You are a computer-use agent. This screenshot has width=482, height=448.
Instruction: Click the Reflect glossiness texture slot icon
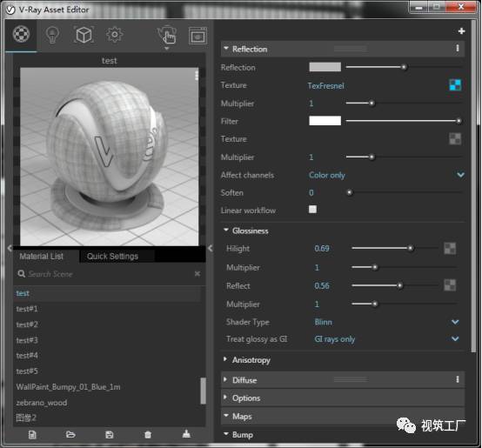pyautogui.click(x=450, y=285)
